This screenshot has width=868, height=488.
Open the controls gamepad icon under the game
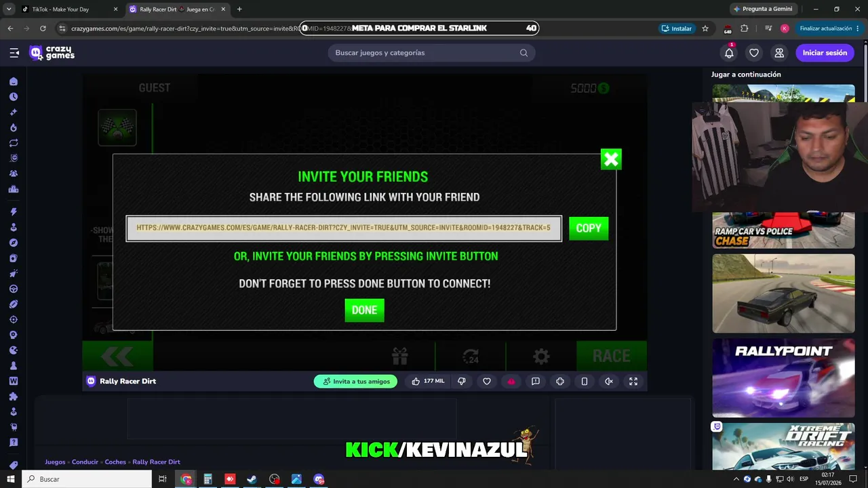click(x=560, y=382)
